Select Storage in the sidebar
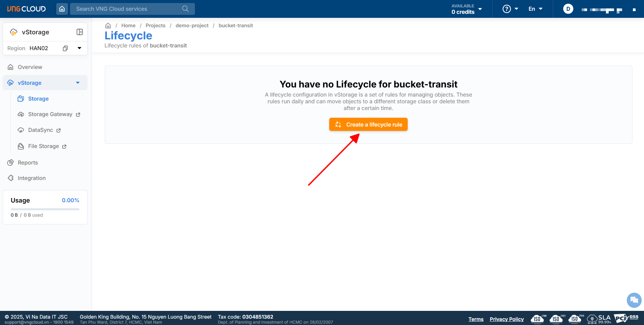Image resolution: width=644 pixels, height=325 pixels. [x=38, y=99]
